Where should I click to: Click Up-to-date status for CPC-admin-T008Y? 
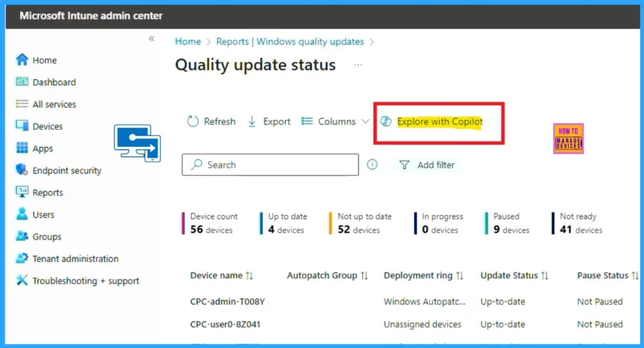pos(502,302)
